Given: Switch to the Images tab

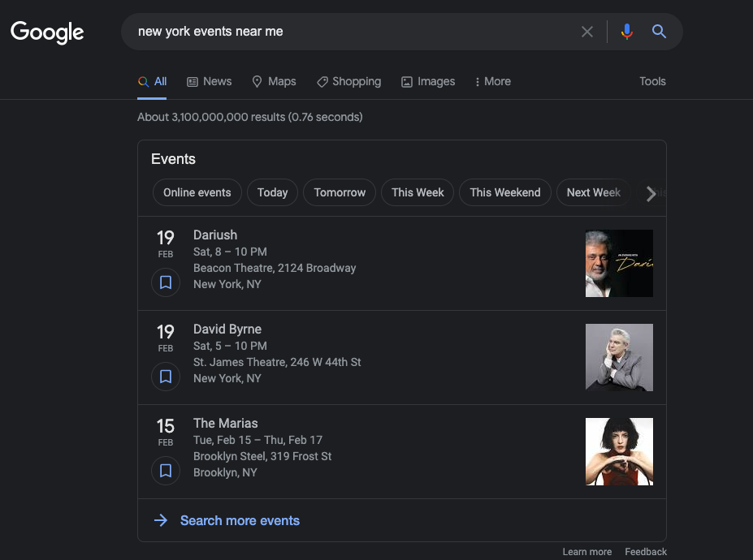Looking at the screenshot, I should (428, 82).
